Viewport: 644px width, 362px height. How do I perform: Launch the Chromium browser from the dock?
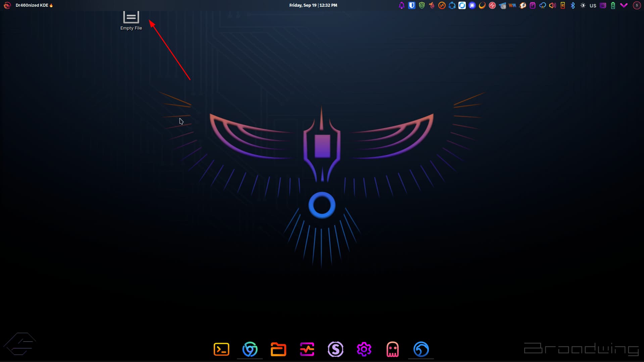(x=250, y=349)
